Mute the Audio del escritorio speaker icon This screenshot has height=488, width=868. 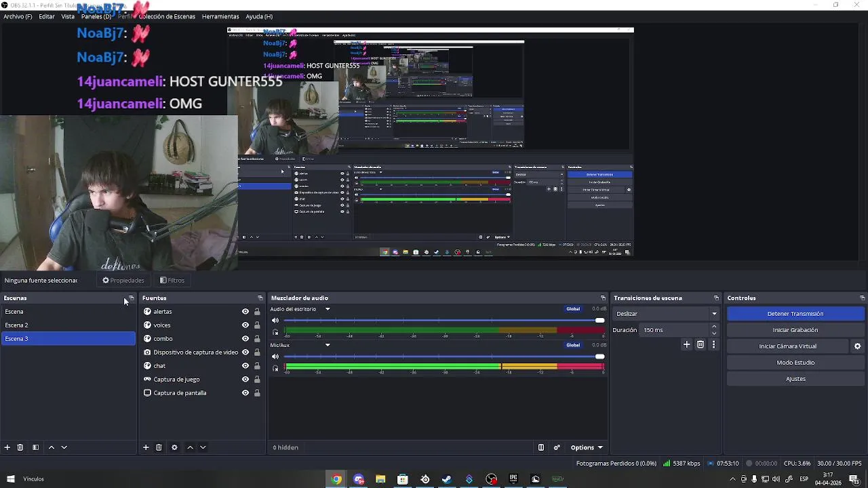coord(275,321)
